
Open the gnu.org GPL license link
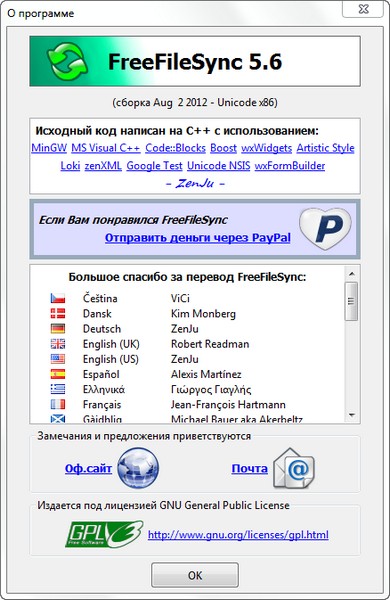[238, 535]
